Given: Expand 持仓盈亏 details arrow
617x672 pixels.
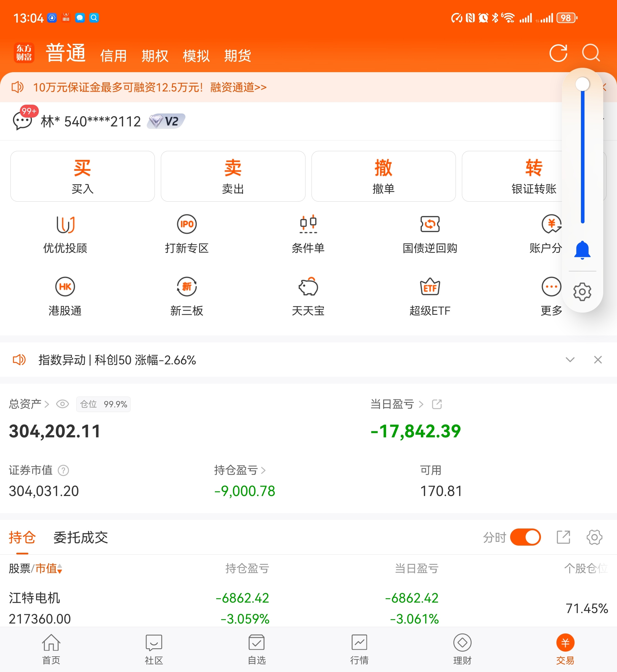Looking at the screenshot, I should pos(263,470).
